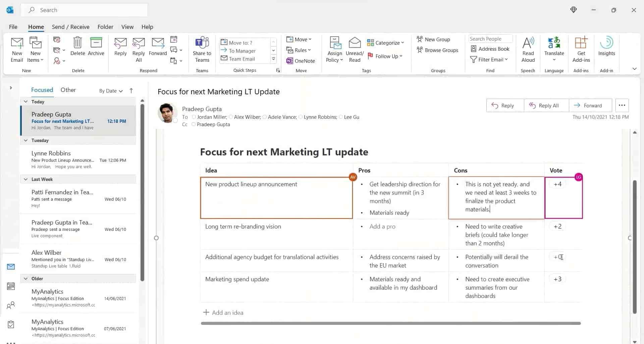Screen dimensions: 644x344
Task: Switch to Send / Receive tab
Action: [70, 27]
